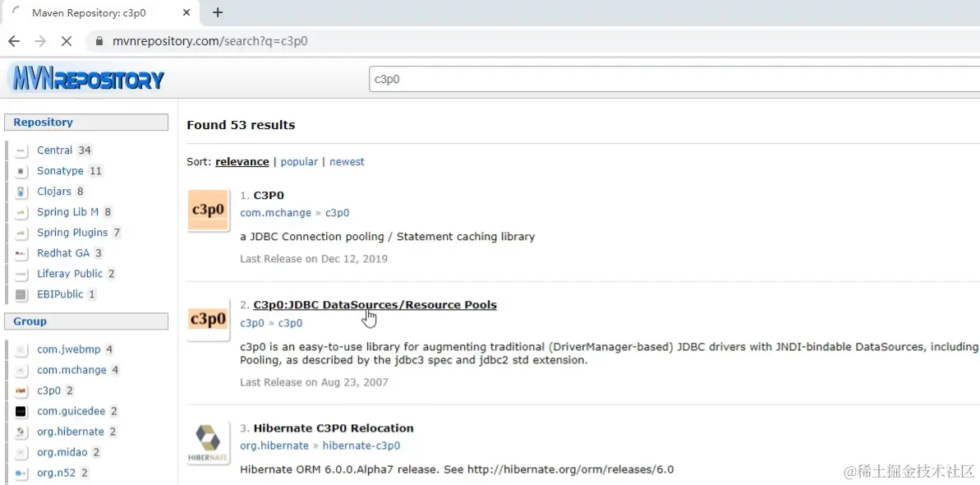The height and width of the screenshot is (485, 980).
Task: Filter by EBIPublic repository
Action: [60, 294]
